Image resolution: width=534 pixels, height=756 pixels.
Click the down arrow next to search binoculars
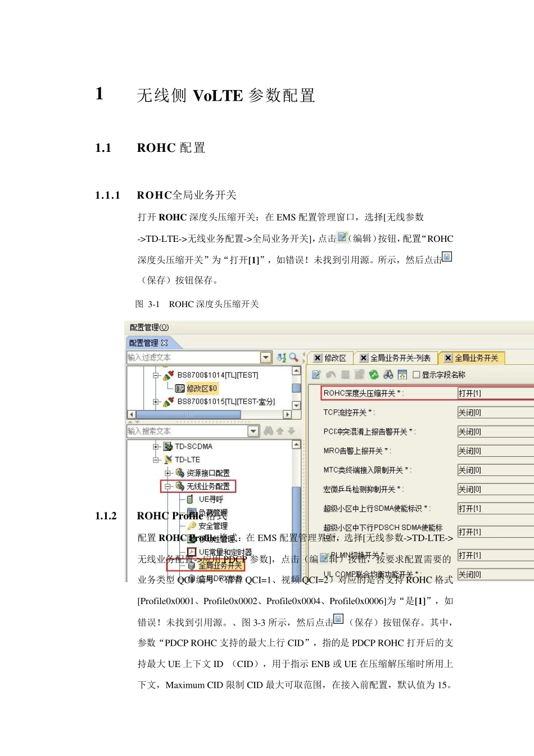pyautogui.click(x=291, y=431)
